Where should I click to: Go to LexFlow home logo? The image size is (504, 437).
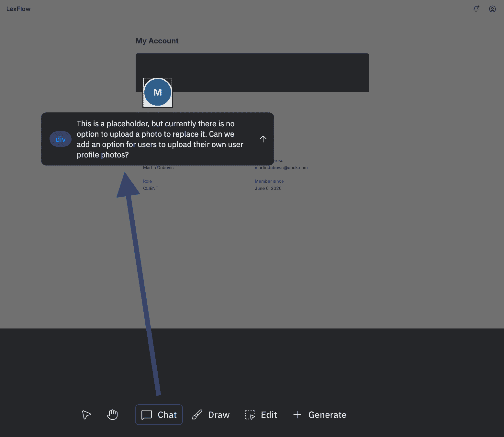point(18,9)
